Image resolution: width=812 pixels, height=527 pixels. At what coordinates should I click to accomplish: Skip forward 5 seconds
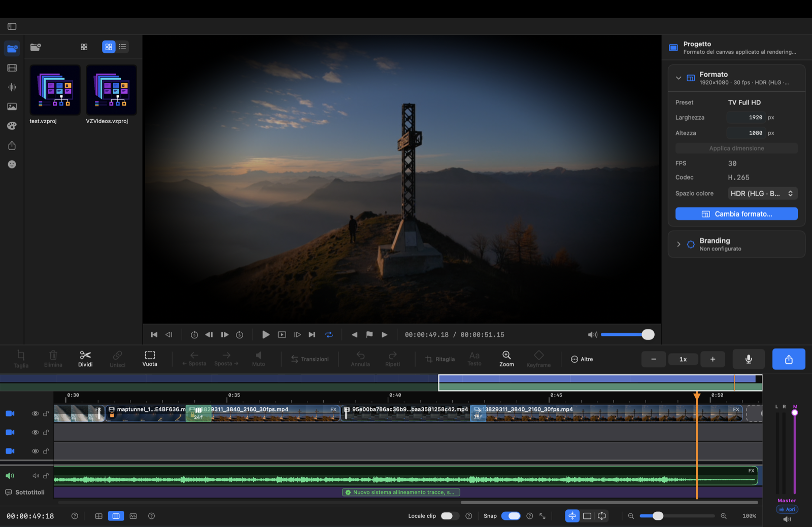click(240, 335)
